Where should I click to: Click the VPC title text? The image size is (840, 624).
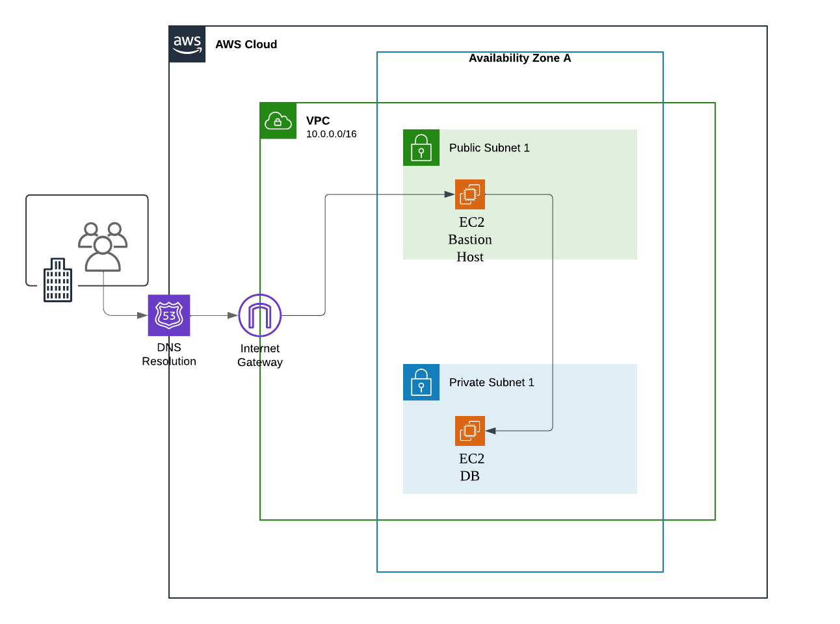point(318,121)
